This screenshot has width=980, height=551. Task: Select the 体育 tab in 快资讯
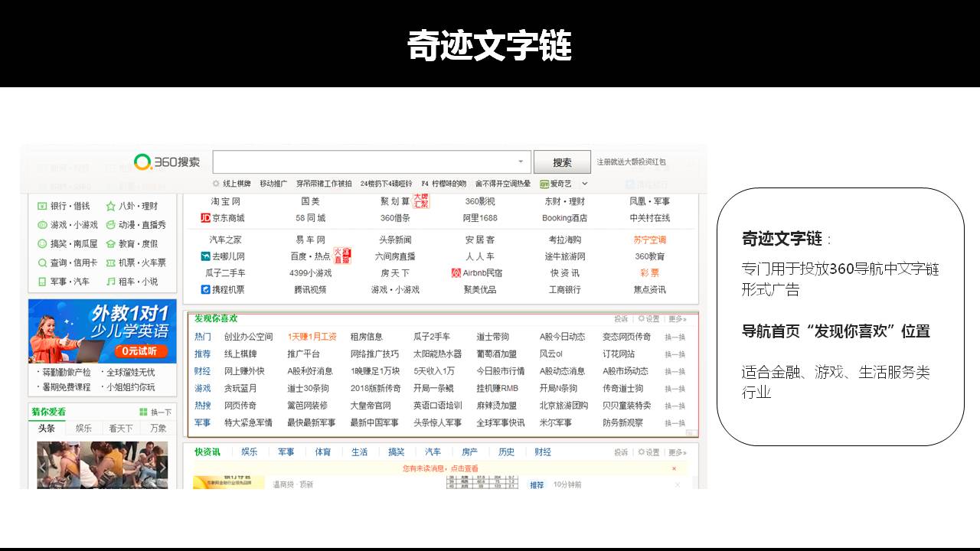coord(323,452)
